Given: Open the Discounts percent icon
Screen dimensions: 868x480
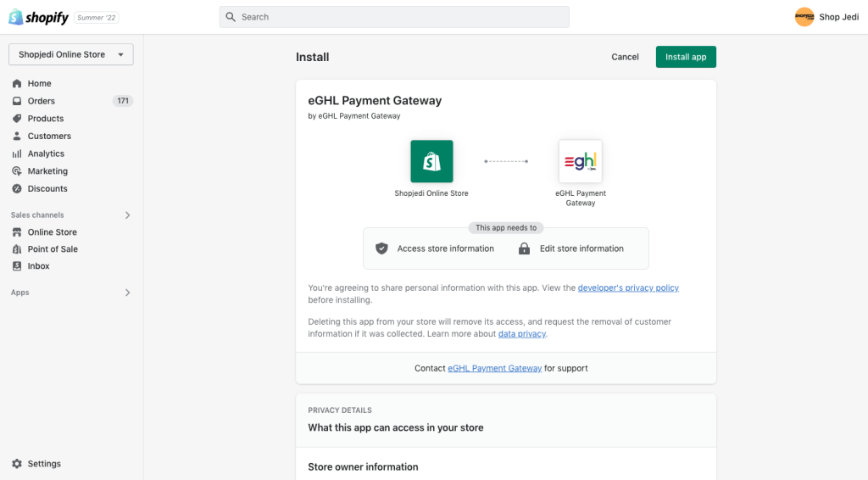Looking at the screenshot, I should [17, 189].
